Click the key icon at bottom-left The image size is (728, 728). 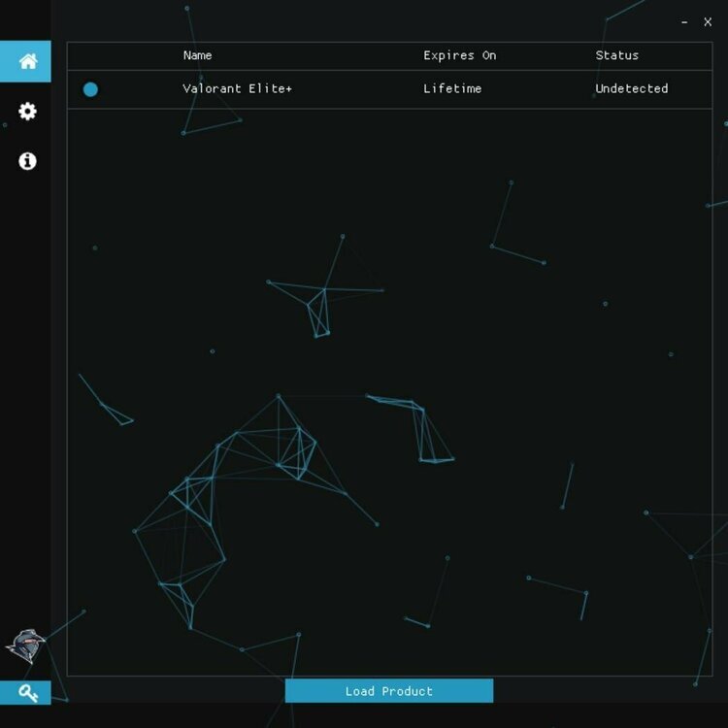[x=26, y=693]
